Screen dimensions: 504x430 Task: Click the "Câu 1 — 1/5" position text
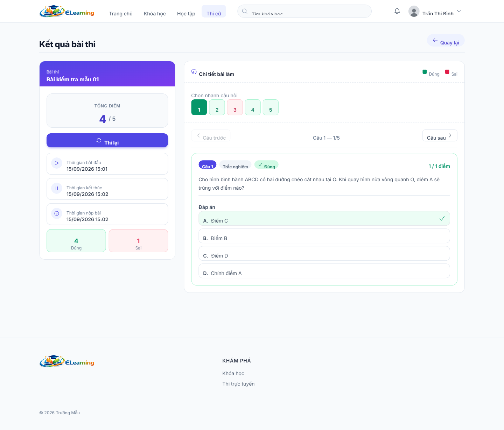point(326,138)
